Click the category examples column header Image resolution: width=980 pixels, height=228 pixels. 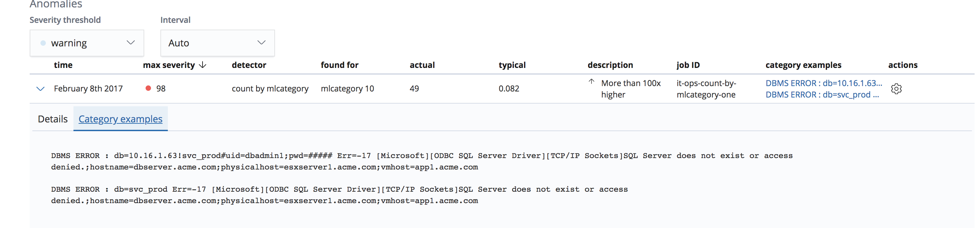(x=803, y=65)
